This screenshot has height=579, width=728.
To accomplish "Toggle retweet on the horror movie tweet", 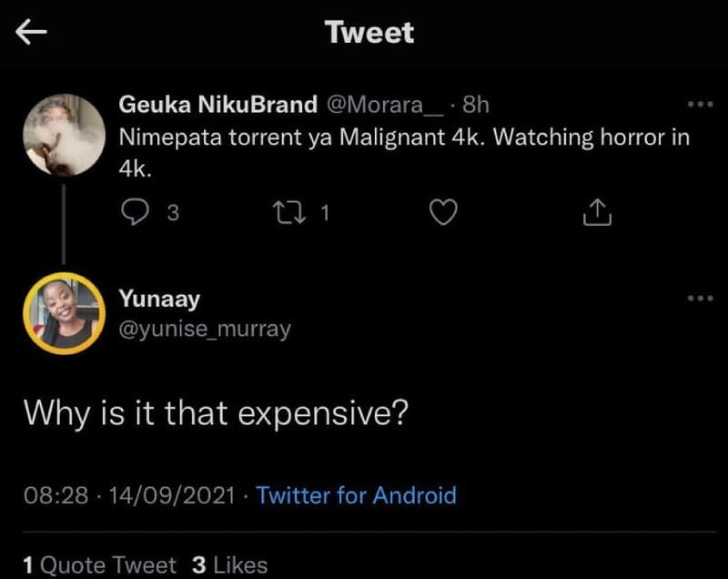I will point(291,212).
